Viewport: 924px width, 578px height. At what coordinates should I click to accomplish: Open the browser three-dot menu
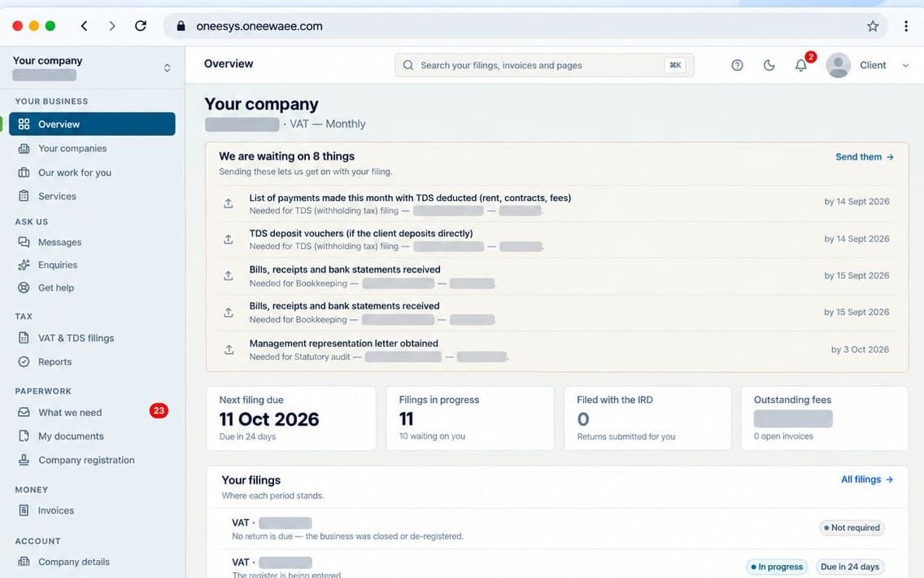point(906,26)
